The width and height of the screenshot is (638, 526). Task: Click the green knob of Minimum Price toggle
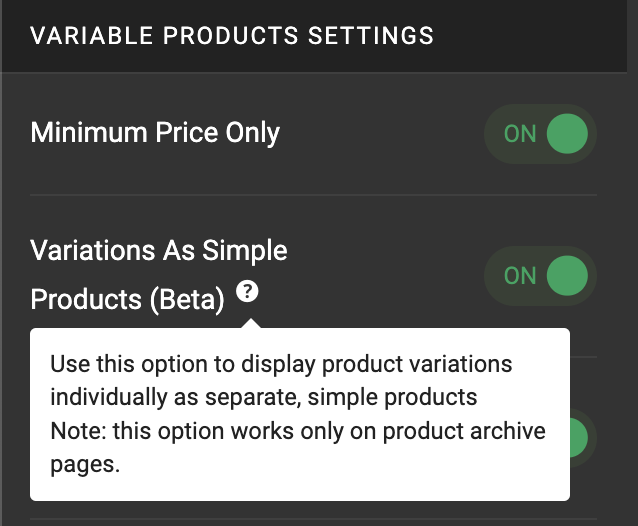click(567, 134)
